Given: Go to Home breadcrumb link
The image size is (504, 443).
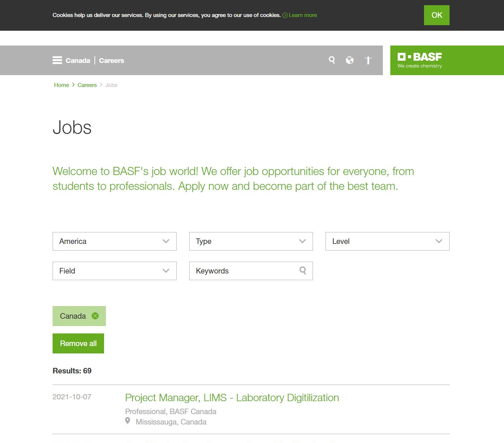Looking at the screenshot, I should [61, 85].
